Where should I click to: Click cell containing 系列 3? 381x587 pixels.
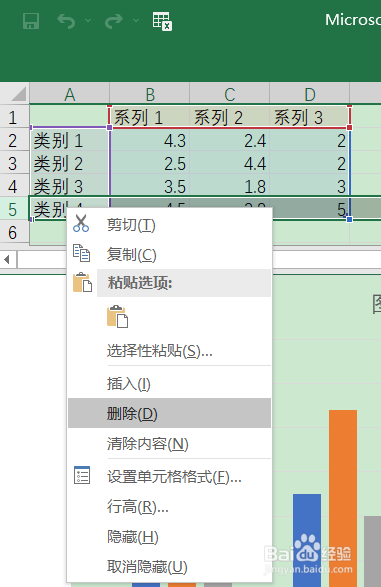pyautogui.click(x=309, y=117)
